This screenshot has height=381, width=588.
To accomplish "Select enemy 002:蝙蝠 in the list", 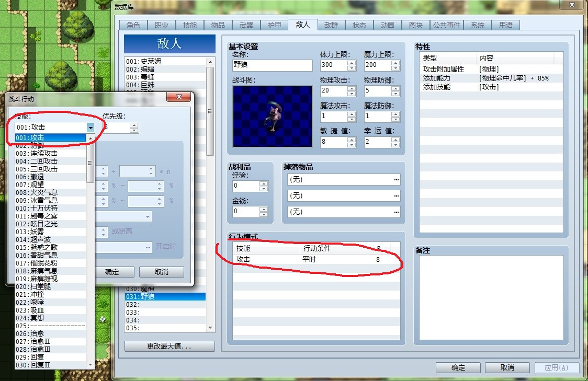I will 165,70.
